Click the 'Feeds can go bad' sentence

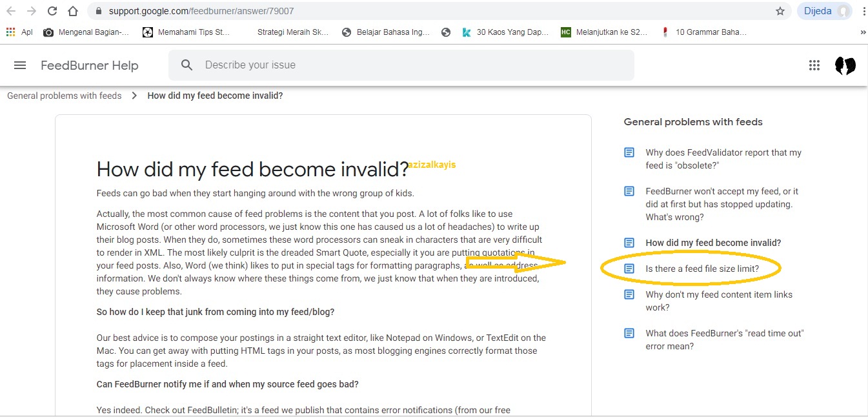pyautogui.click(x=256, y=193)
